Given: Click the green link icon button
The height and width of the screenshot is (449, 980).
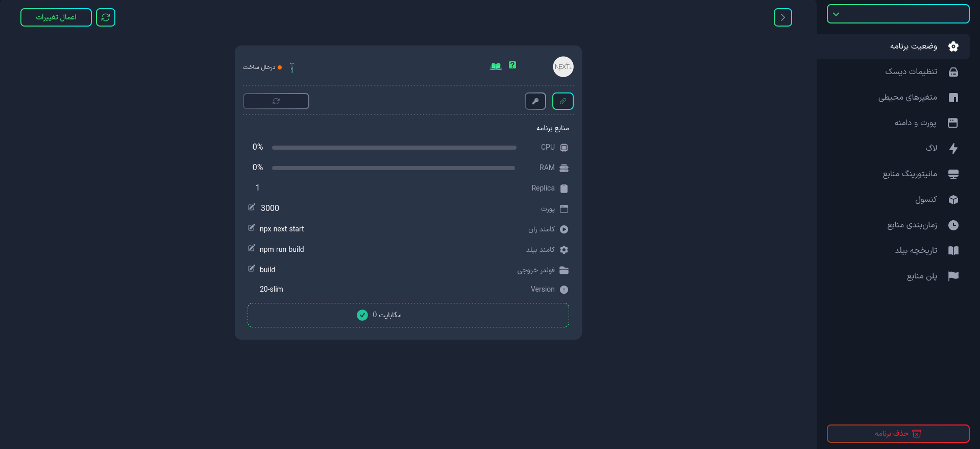Looking at the screenshot, I should point(562,101).
